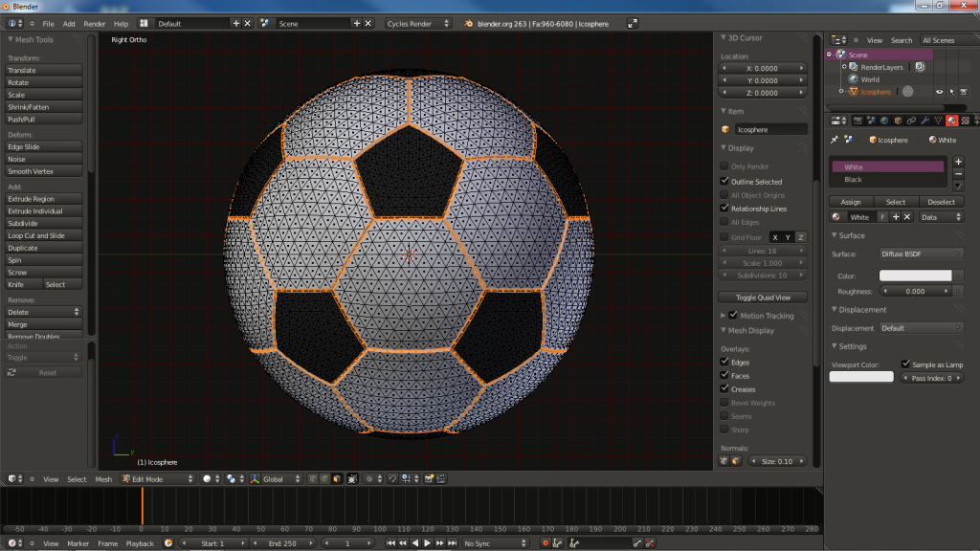Open the Cycles Render engine dropdown
This screenshot has height=551, width=980.
[417, 23]
